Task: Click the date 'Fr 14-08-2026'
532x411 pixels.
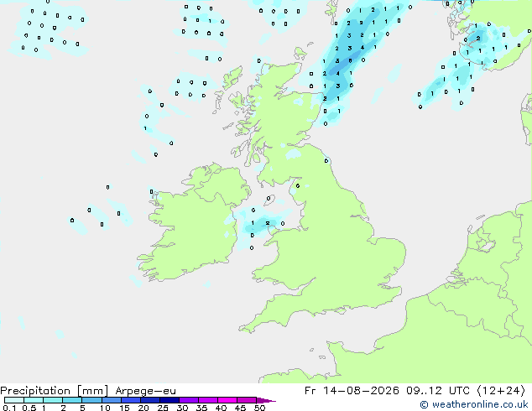Action: [x=352, y=391]
